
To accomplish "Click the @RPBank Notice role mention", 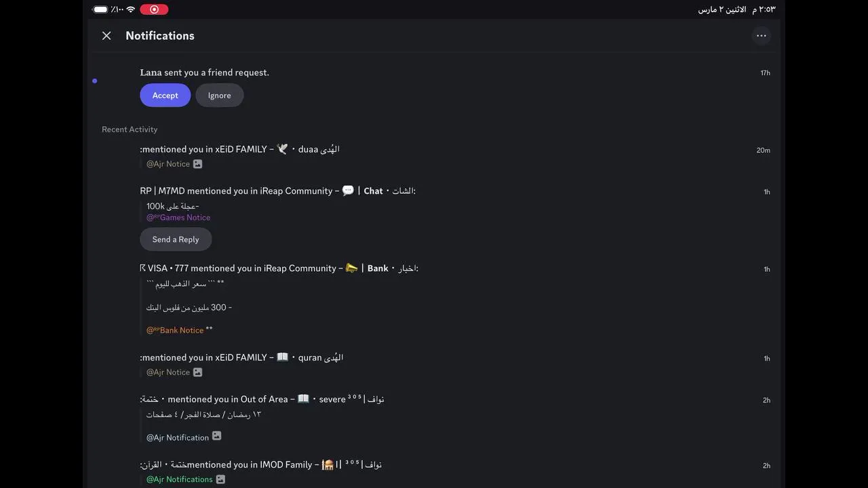I will coord(175,330).
